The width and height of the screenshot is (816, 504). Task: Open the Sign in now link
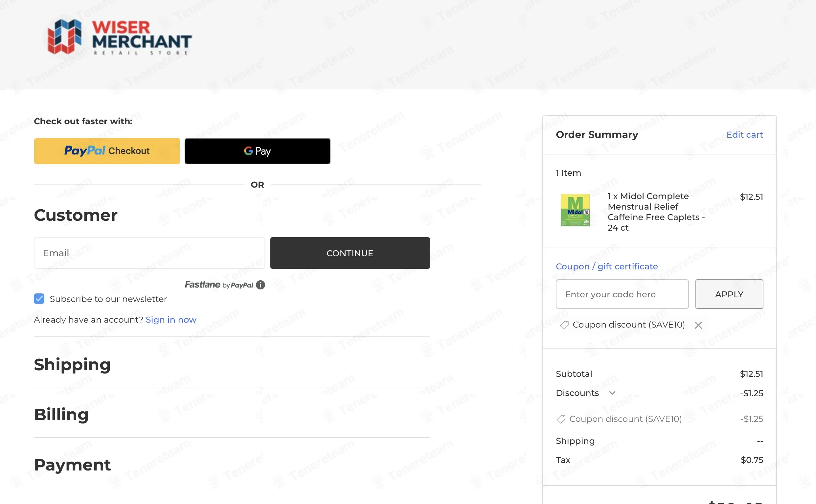[x=171, y=320]
